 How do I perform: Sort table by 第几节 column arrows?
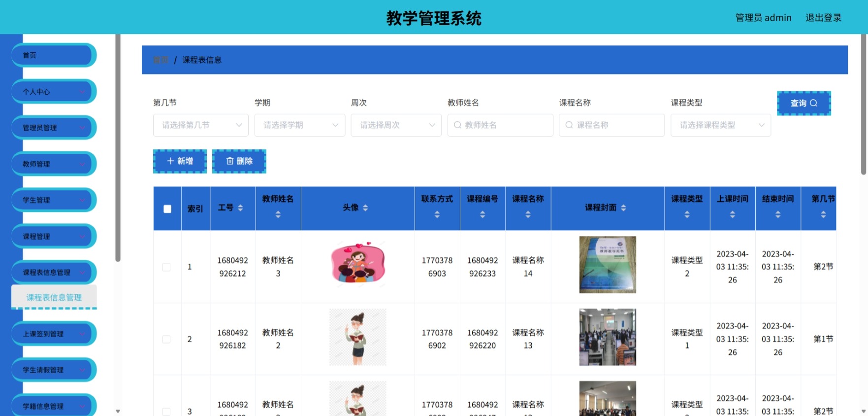[x=823, y=214]
